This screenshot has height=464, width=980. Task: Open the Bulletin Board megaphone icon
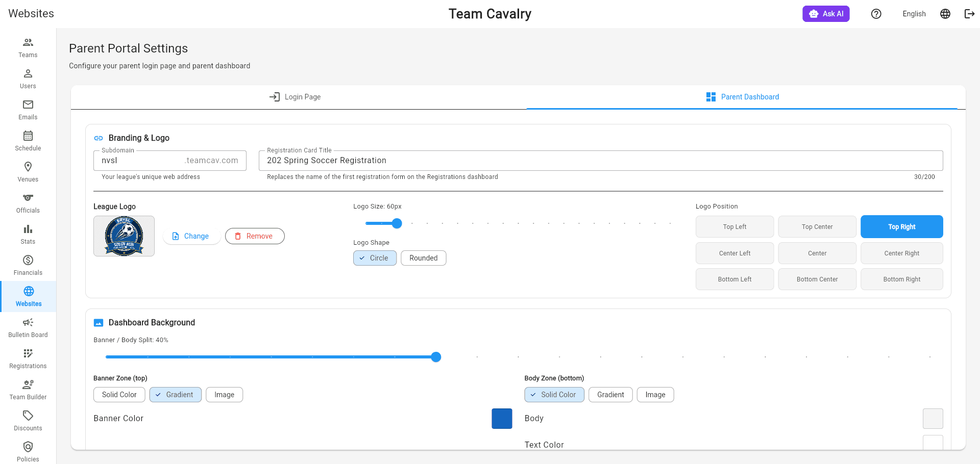point(28,322)
